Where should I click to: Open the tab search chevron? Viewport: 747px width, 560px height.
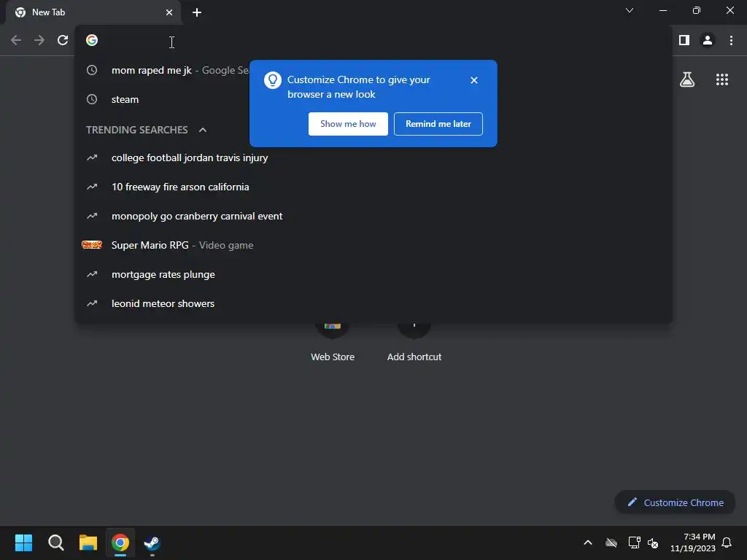coord(630,10)
